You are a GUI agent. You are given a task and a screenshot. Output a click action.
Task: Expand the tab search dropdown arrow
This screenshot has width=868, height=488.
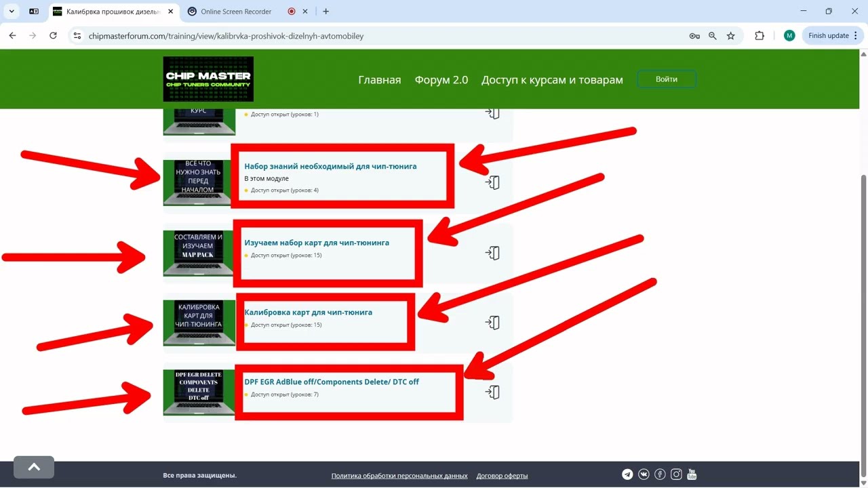(x=12, y=12)
